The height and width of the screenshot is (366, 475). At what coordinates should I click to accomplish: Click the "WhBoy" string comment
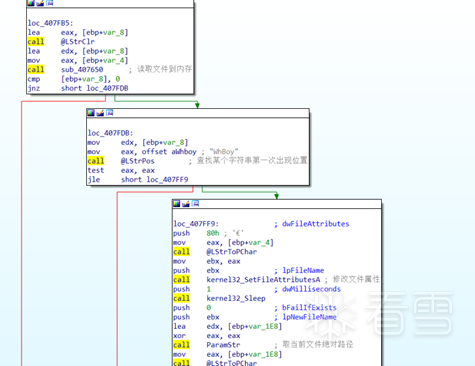coord(224,152)
